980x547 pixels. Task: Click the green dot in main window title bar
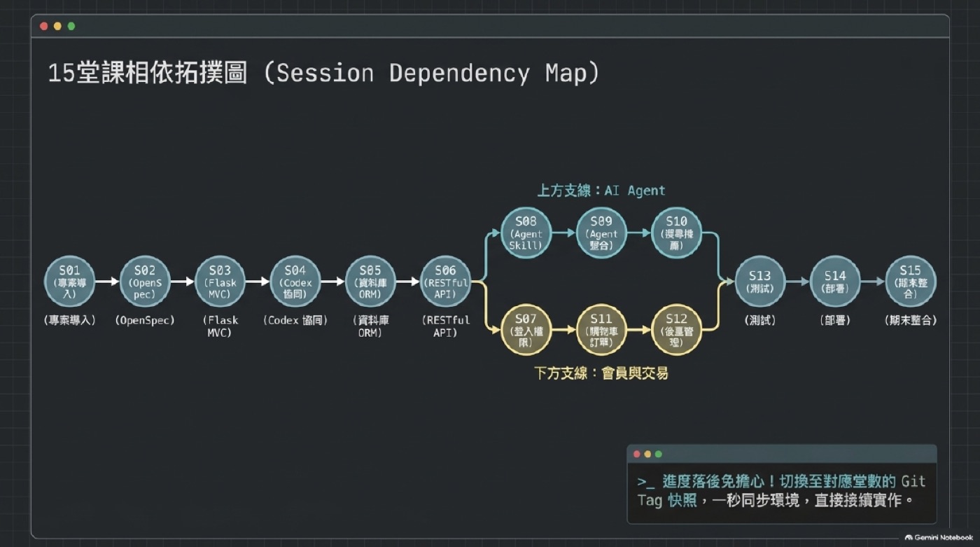(71, 26)
